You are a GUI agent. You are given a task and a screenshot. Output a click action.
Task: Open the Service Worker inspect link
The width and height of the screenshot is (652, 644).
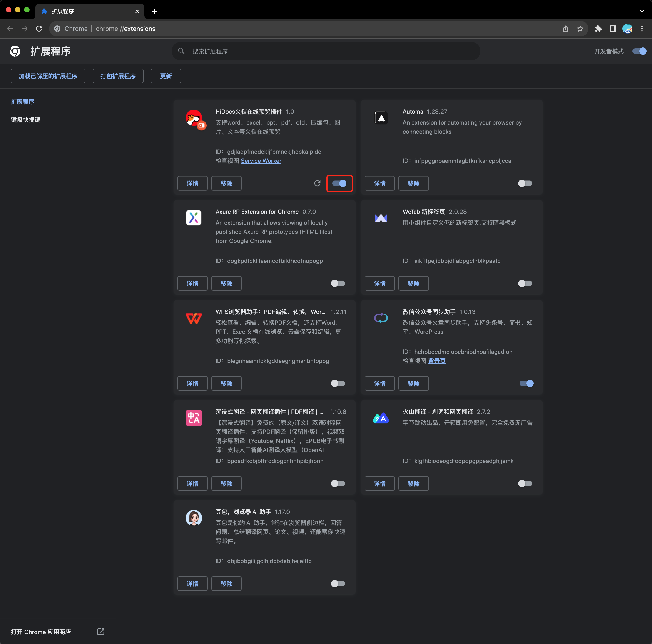click(x=261, y=161)
